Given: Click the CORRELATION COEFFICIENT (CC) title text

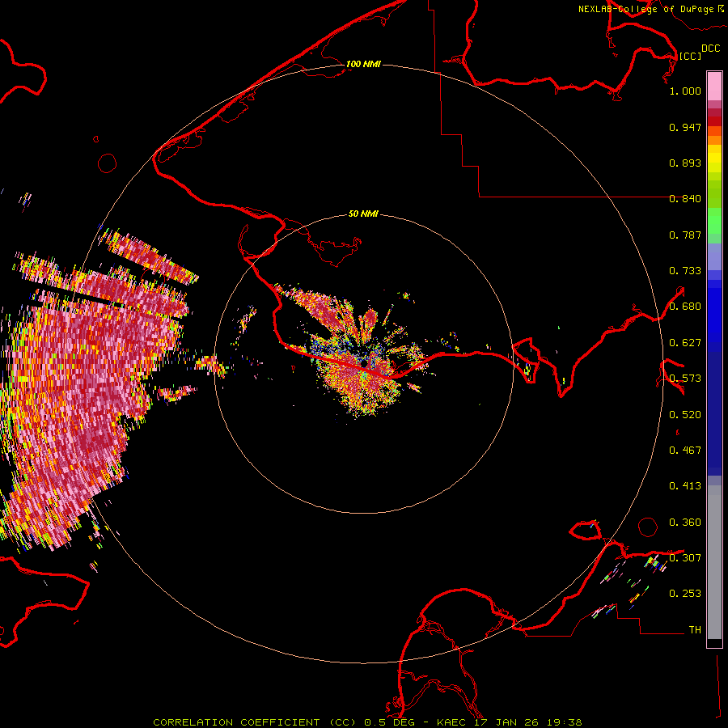Looking at the screenshot, I should pos(255,722).
